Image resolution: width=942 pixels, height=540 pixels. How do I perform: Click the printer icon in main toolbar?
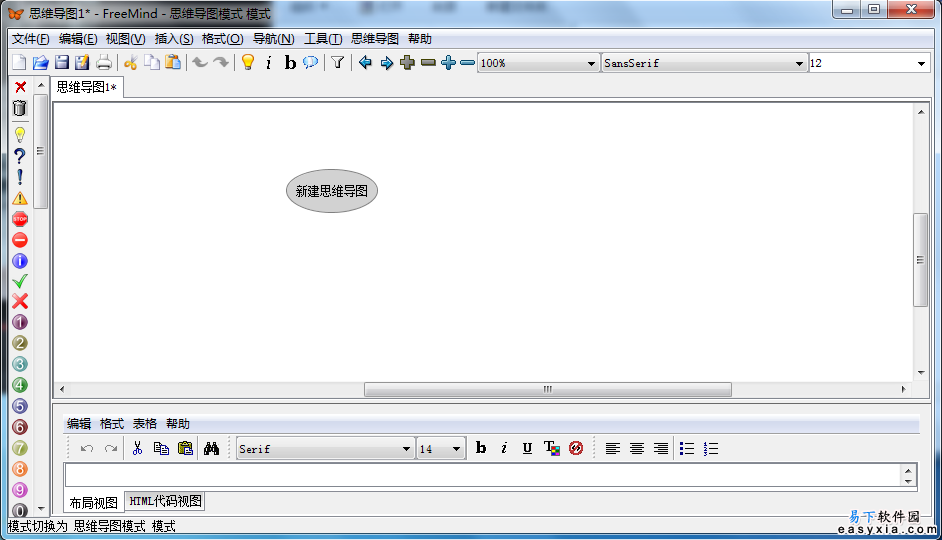[x=104, y=63]
